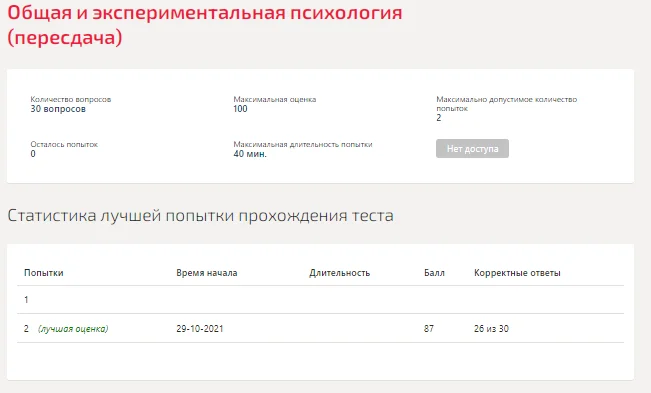Select the 'Корректные ответы' column header
Viewport: 651px width, 393px height.
point(517,273)
